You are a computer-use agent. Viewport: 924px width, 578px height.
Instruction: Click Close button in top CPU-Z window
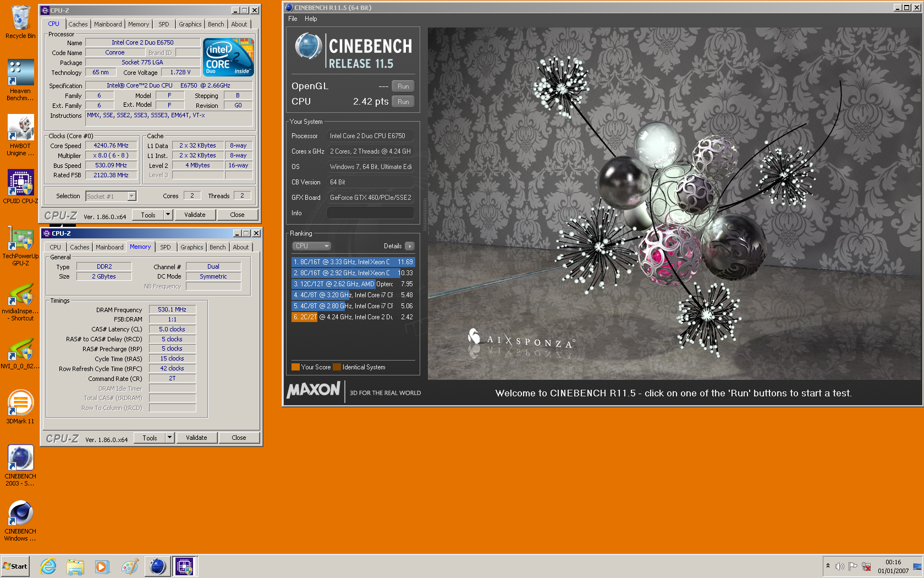[237, 215]
